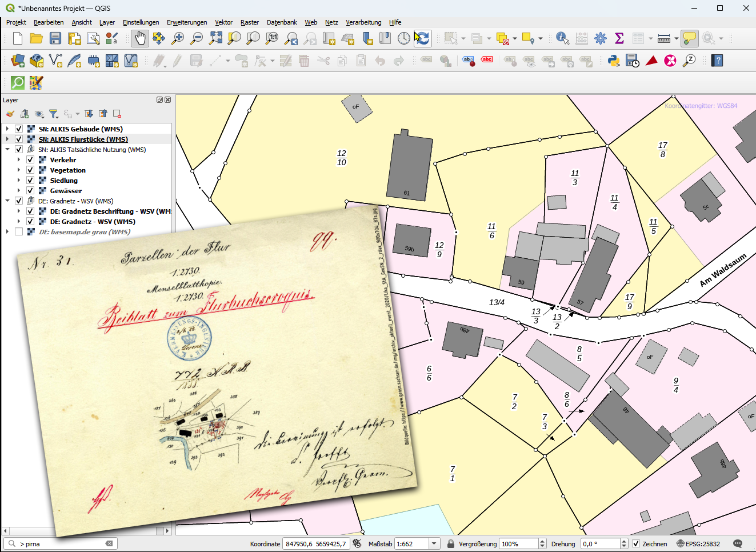This screenshot has height=552, width=756.
Task: Hide the Vegetation layer
Action: tap(30, 170)
